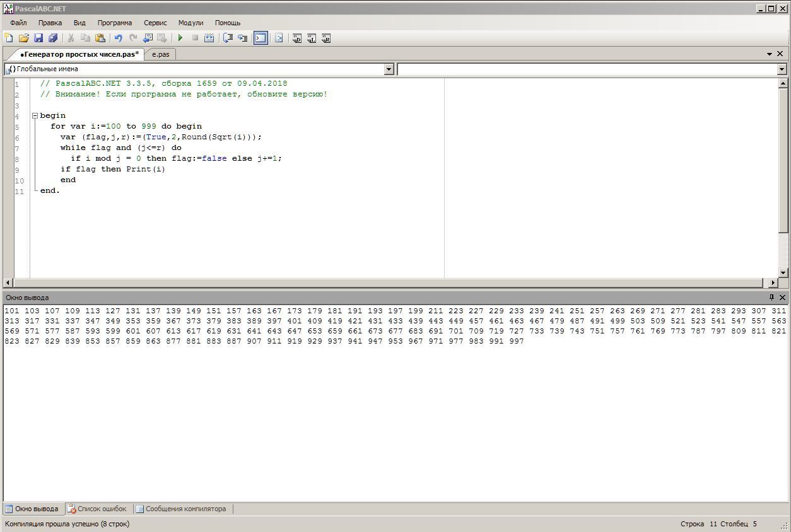The width and height of the screenshot is (791, 532).
Task: Click the Save All icon
Action: click(x=53, y=38)
